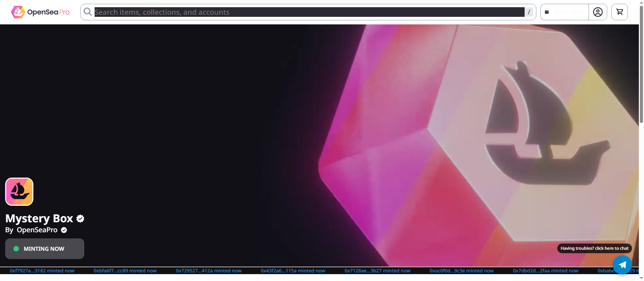Click the wallet MINT NOW button
Image resolution: width=644 pixels, height=281 pixels.
(x=565, y=12)
